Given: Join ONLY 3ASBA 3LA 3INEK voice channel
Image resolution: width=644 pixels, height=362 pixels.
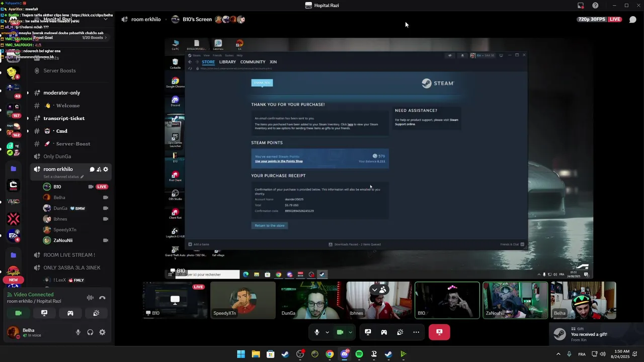Looking at the screenshot, I should [70, 268].
